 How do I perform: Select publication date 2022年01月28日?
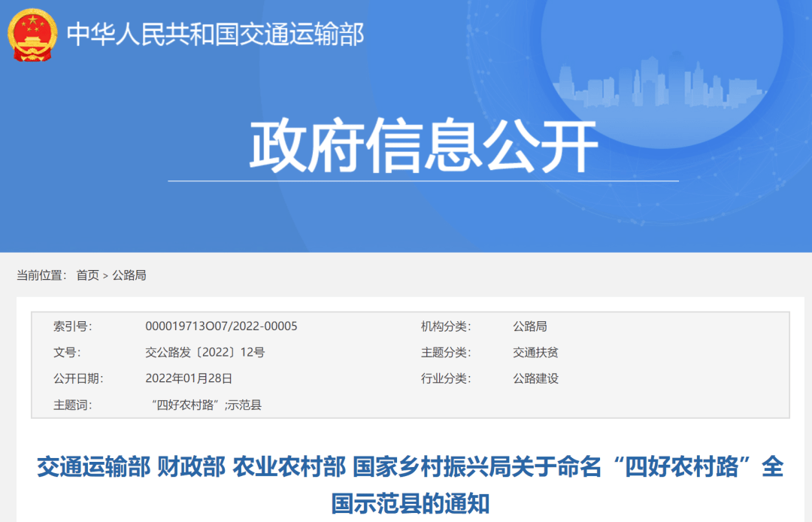pyautogui.click(x=189, y=378)
